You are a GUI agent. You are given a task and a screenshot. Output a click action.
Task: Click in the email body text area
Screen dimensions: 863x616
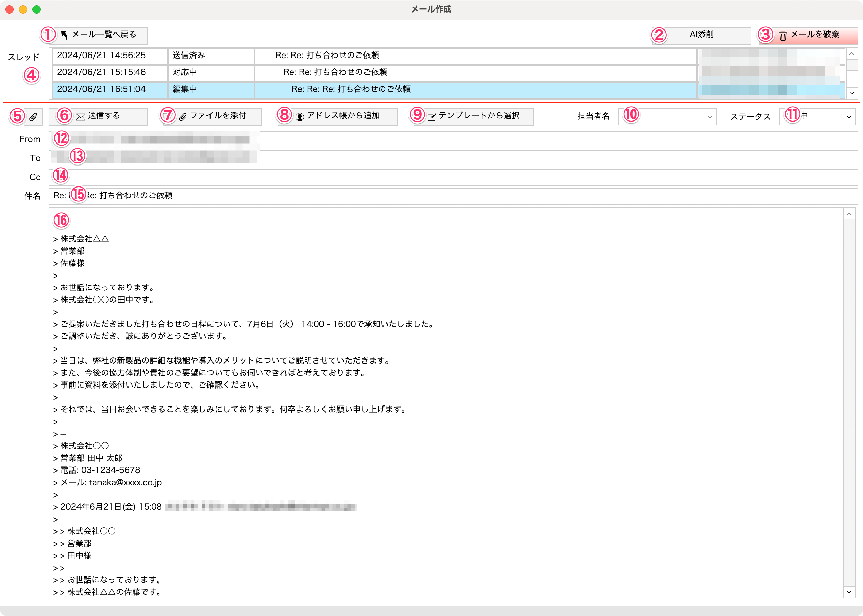[x=446, y=403]
